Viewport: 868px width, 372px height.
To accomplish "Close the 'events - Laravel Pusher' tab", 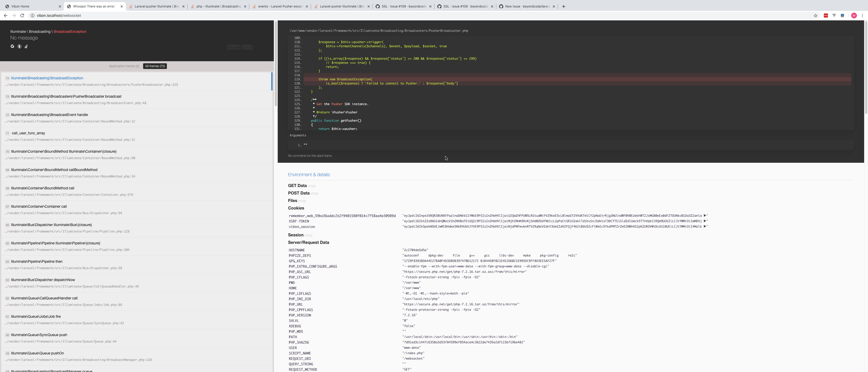I will (307, 6).
